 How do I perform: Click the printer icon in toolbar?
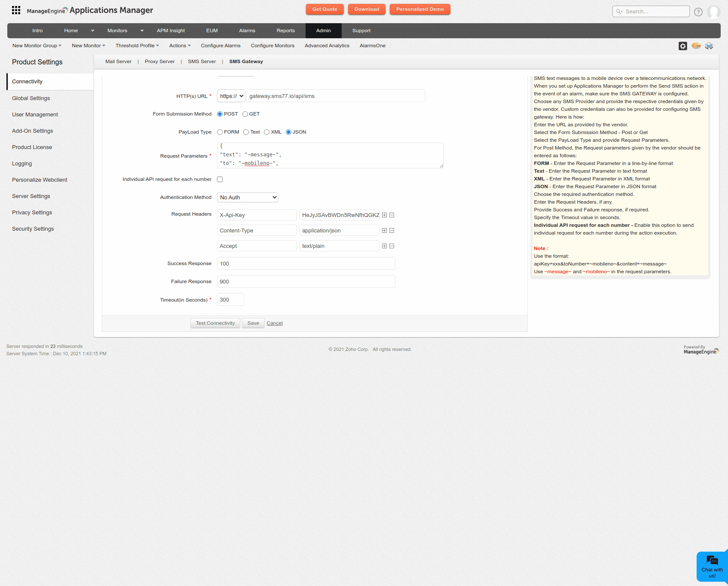click(709, 46)
